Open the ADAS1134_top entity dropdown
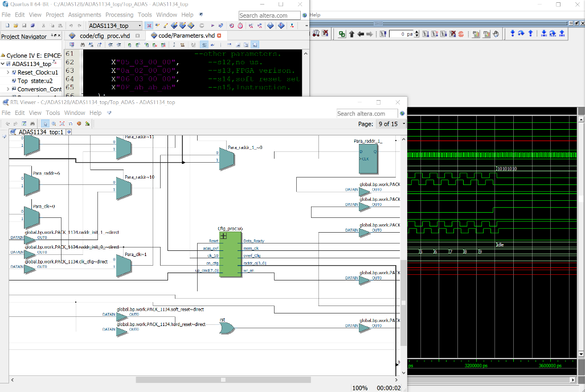The width and height of the screenshot is (585, 392). (140, 26)
